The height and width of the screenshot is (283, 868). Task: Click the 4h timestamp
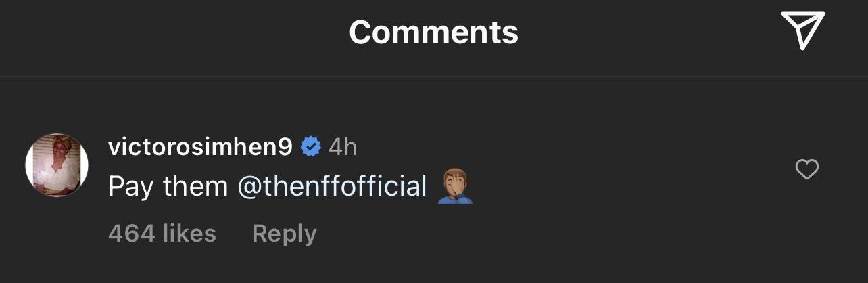(343, 147)
